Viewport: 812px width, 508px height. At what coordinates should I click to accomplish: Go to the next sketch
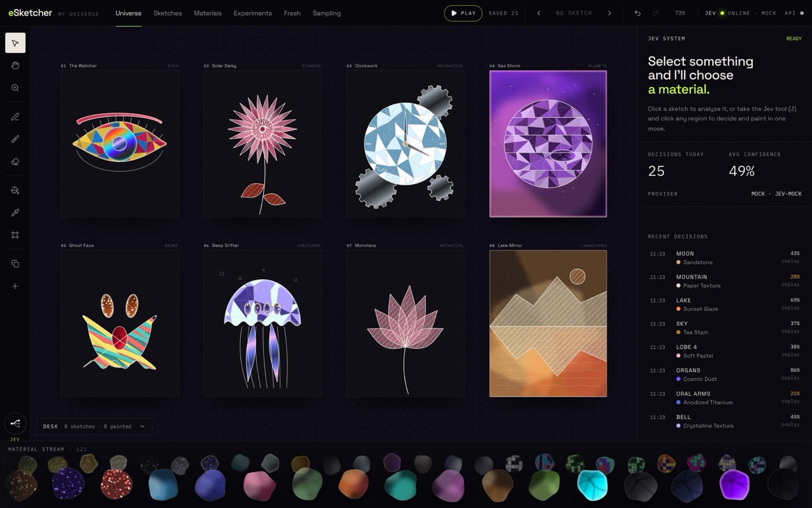click(x=610, y=13)
